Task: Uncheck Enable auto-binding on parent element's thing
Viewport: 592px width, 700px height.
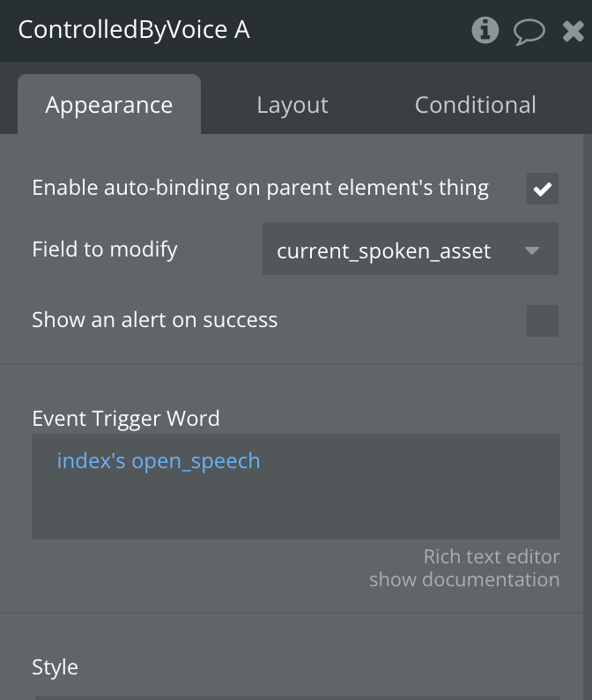Action: [x=543, y=189]
